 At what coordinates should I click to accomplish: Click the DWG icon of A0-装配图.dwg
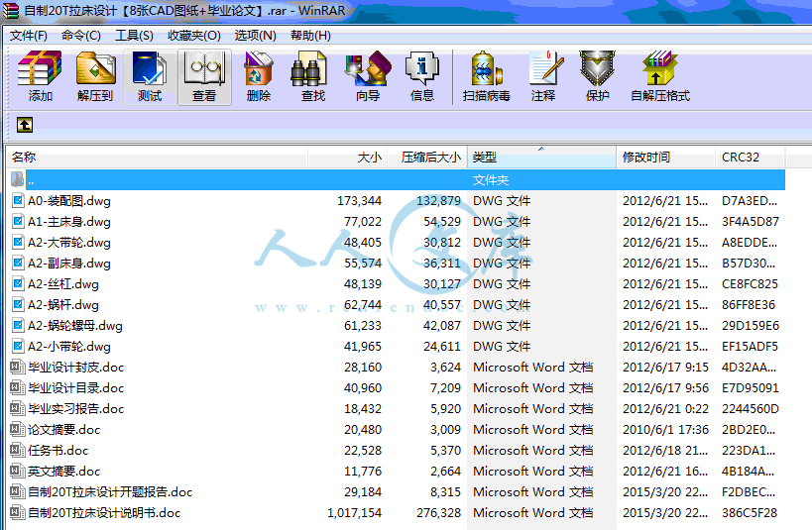[x=18, y=201]
